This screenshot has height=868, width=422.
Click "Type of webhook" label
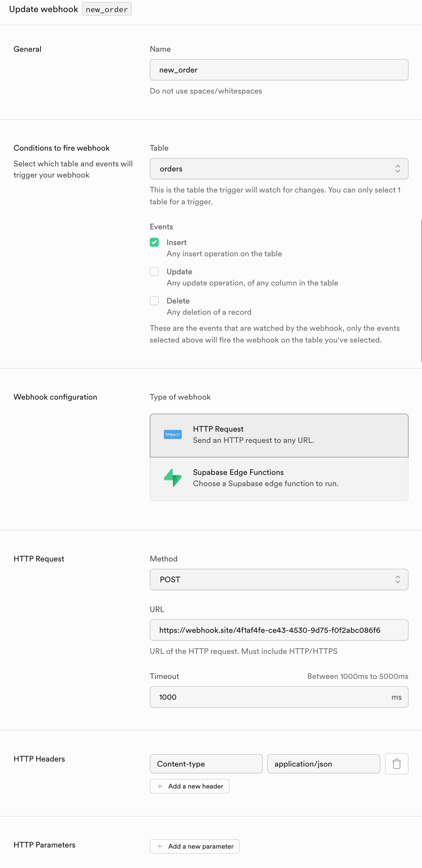coord(180,397)
